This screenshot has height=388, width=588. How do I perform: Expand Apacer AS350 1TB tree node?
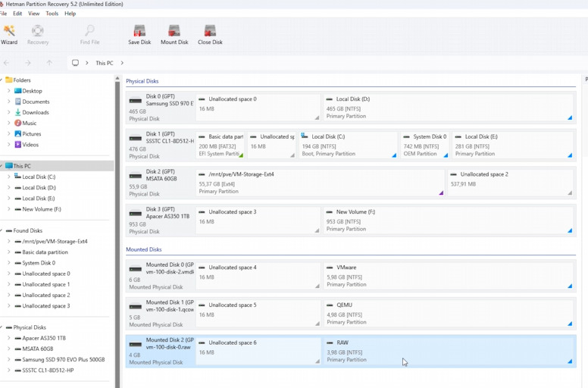[x=8, y=338]
